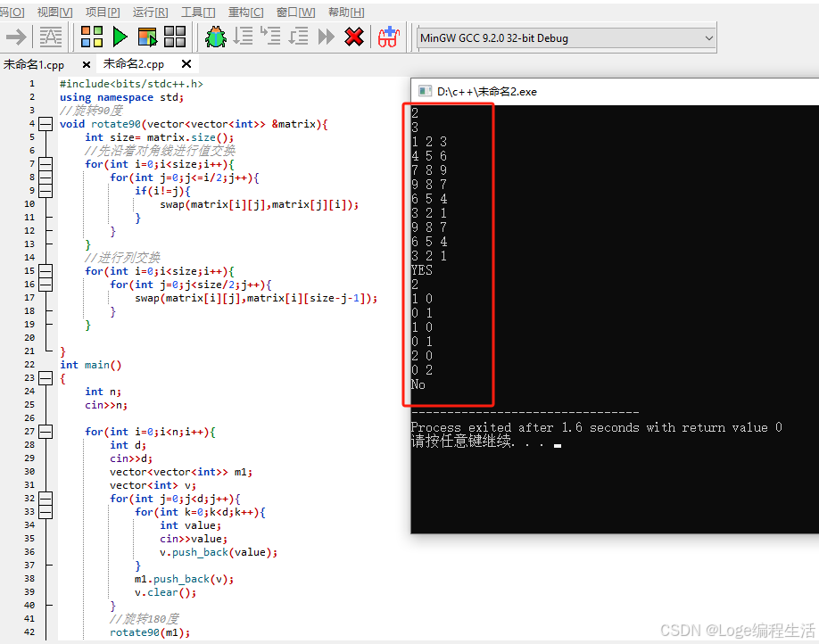Click the '#include<bits/stdc++.h>' line
The width and height of the screenshot is (819, 644).
pos(131,84)
